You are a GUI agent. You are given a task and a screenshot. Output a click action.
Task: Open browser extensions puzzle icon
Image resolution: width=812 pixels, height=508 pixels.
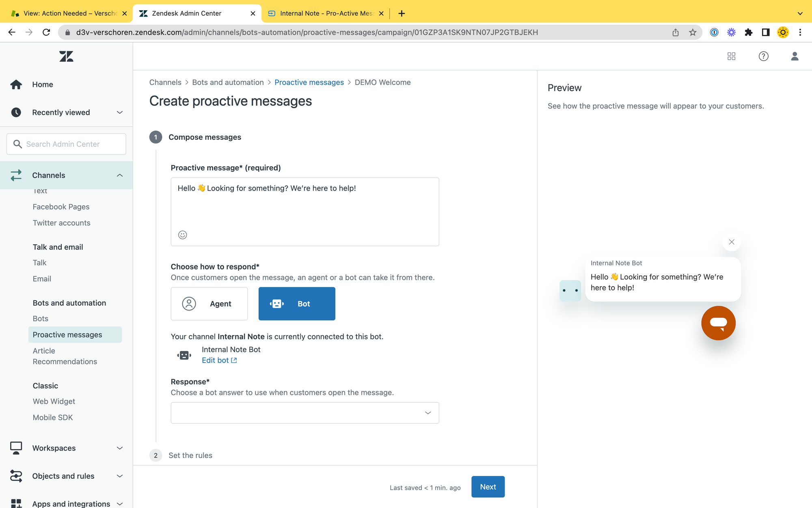pos(748,33)
